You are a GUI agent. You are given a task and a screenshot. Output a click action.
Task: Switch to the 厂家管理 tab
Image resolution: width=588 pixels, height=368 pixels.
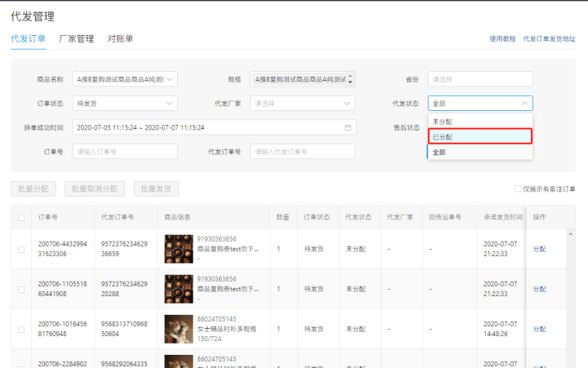point(77,38)
